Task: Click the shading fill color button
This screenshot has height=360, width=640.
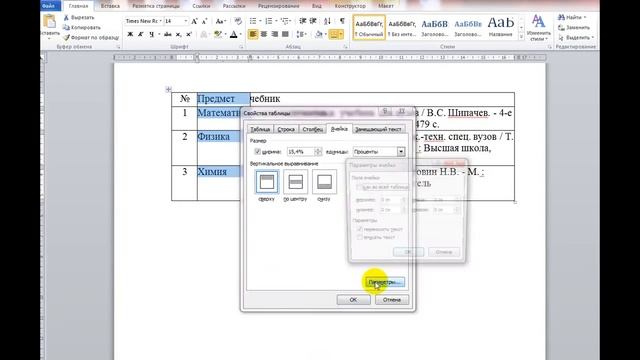Action: tap(319, 34)
